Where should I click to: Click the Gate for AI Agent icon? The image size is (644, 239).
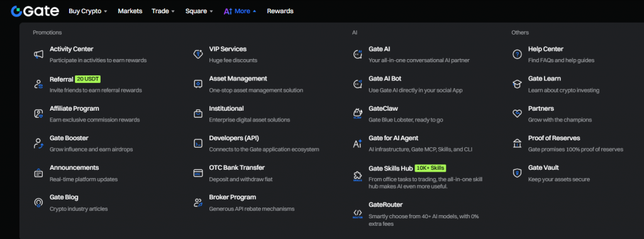[x=357, y=143]
